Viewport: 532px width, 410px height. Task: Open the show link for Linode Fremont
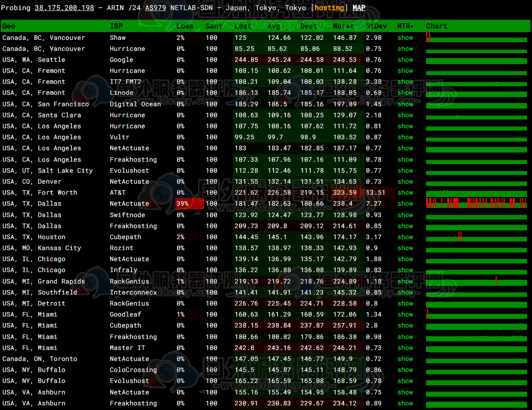click(405, 93)
